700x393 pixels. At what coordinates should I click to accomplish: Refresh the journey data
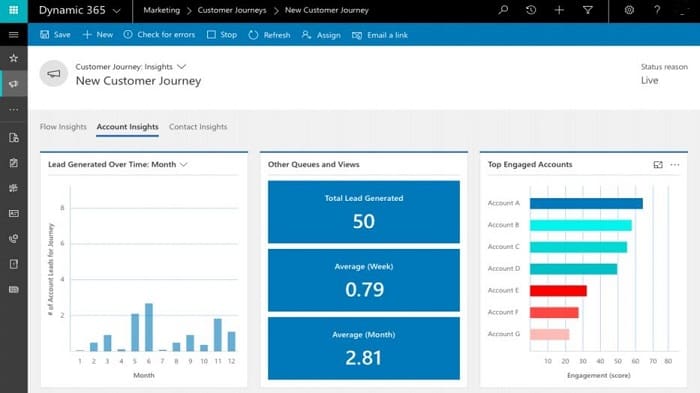click(269, 35)
